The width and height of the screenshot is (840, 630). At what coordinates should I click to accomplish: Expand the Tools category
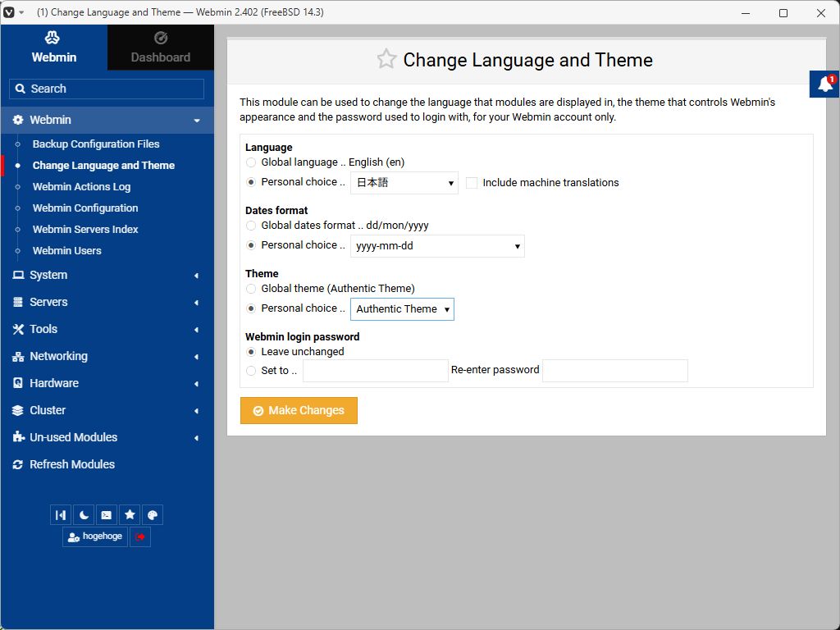click(107, 330)
